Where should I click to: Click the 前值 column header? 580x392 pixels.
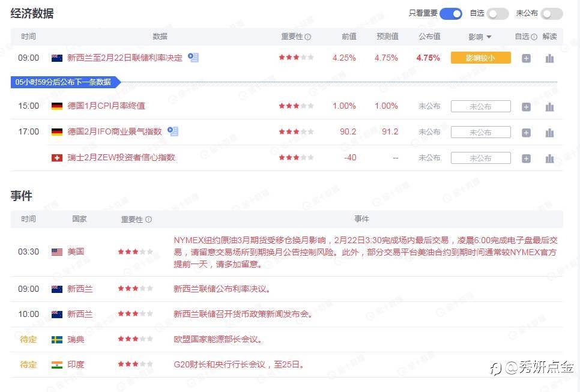click(x=349, y=36)
